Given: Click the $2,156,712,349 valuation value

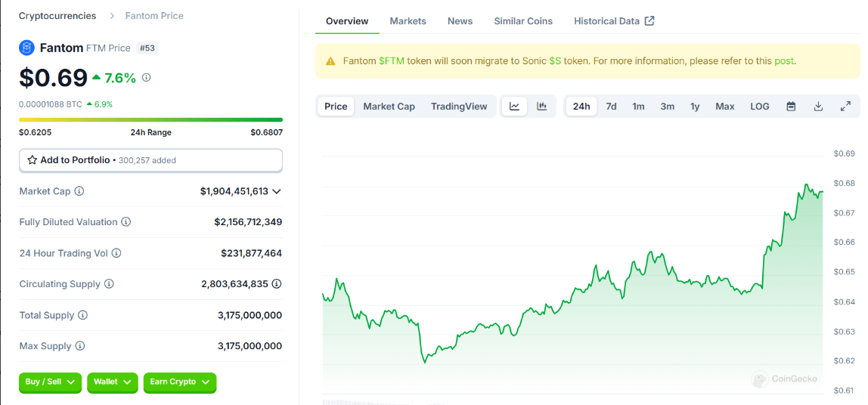Looking at the screenshot, I should [248, 222].
